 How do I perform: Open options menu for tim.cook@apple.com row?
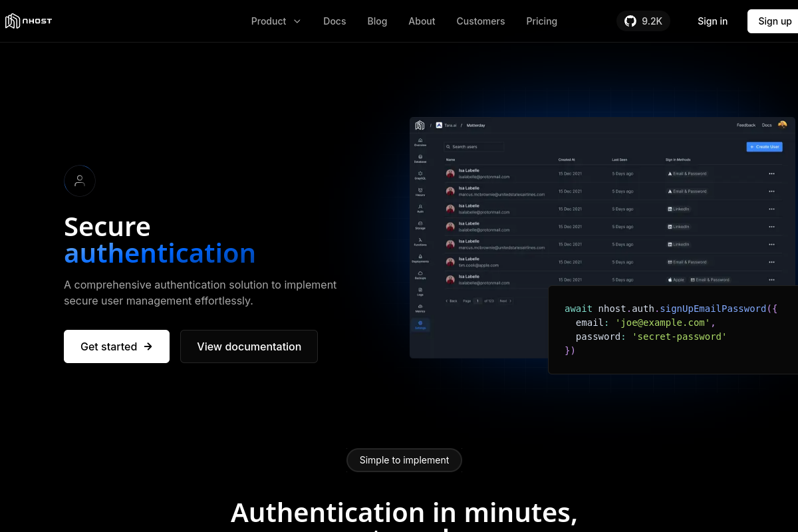pos(771,262)
